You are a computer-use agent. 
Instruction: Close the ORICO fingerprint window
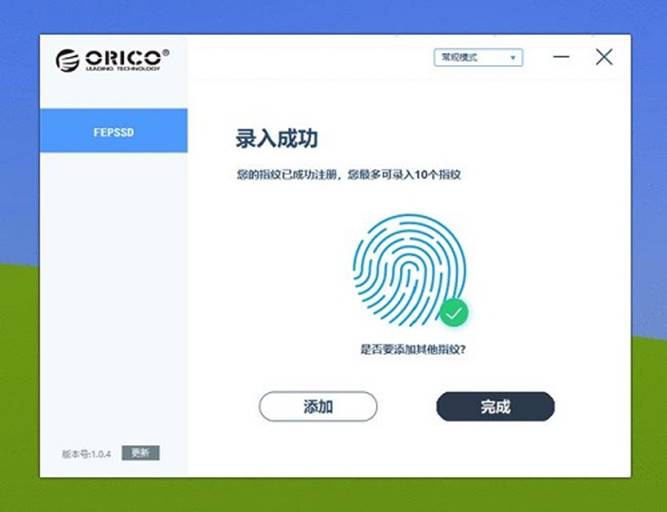click(604, 57)
